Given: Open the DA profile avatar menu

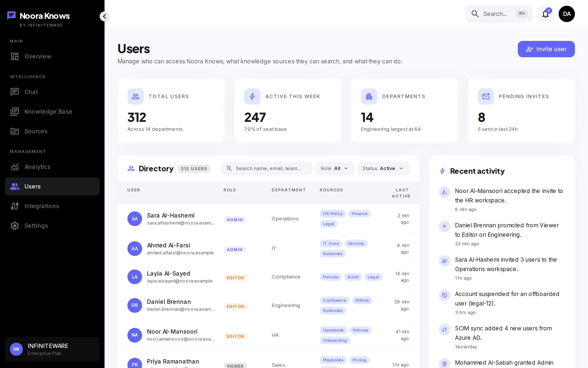Looking at the screenshot, I should (x=567, y=14).
